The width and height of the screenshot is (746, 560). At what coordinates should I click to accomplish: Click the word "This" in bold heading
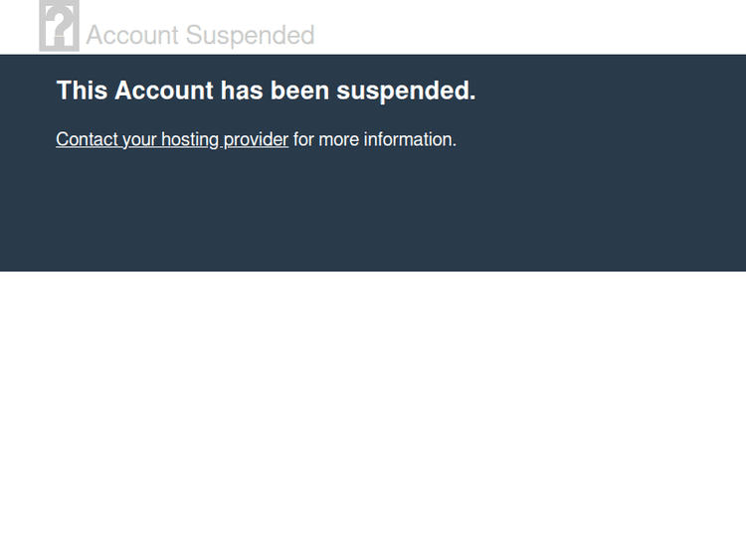point(82,91)
